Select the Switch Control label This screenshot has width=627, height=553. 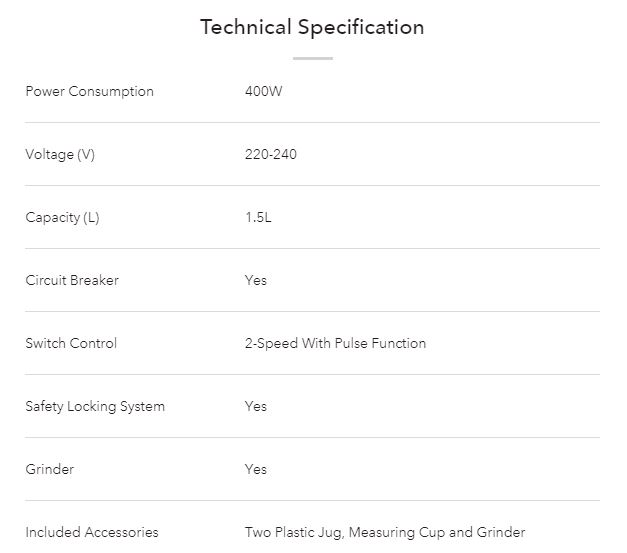[71, 343]
